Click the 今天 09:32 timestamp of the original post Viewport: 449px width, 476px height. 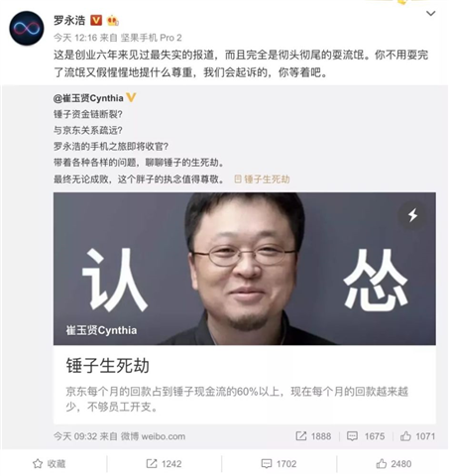click(75, 436)
